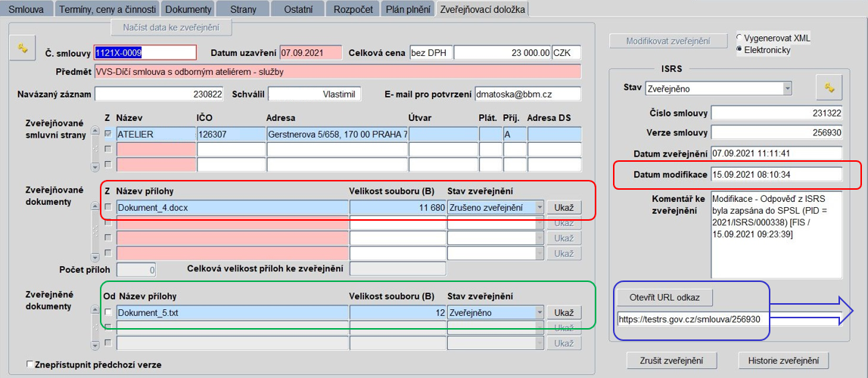Image resolution: width=868 pixels, height=378 pixels.
Task: Switch to the Rozpočet tab
Action: pos(352,9)
